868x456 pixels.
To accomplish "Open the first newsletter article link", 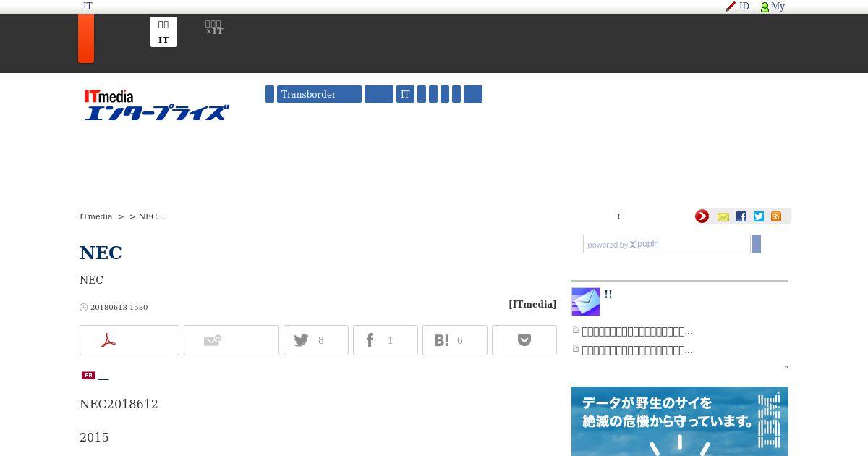I will click(x=637, y=332).
